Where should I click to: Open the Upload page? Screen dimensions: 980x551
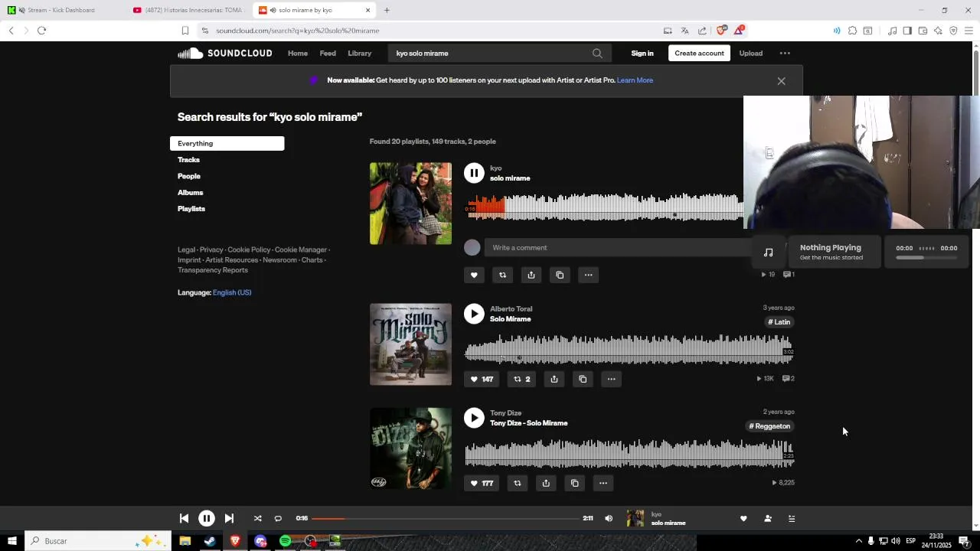(x=750, y=54)
